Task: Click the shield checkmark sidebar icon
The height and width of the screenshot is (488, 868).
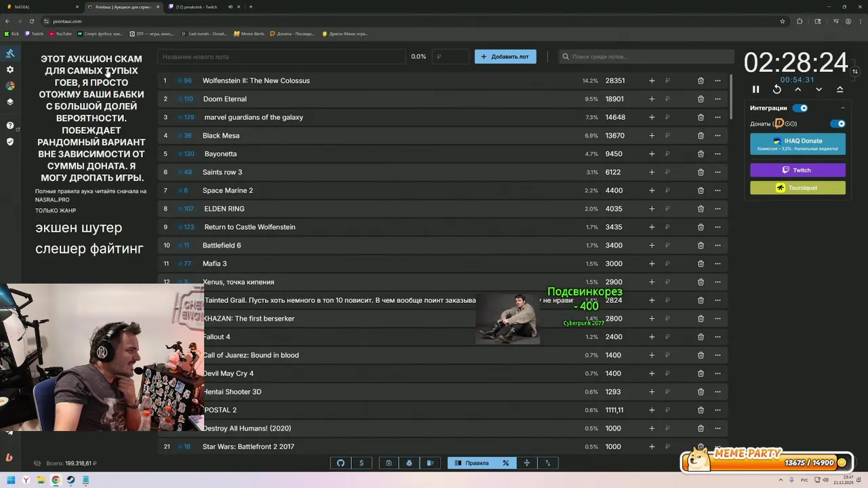Action: pyautogui.click(x=9, y=142)
